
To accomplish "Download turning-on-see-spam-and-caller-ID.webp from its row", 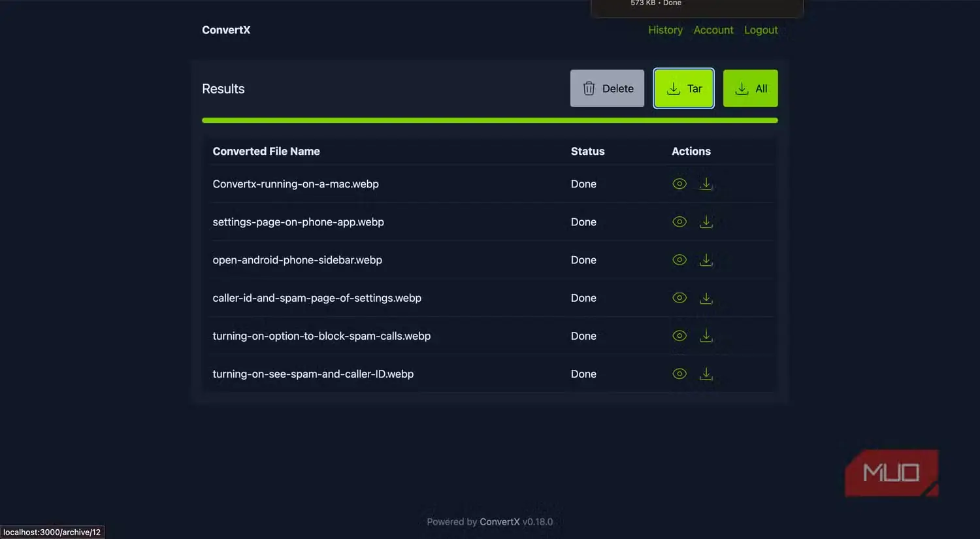I will click(706, 374).
